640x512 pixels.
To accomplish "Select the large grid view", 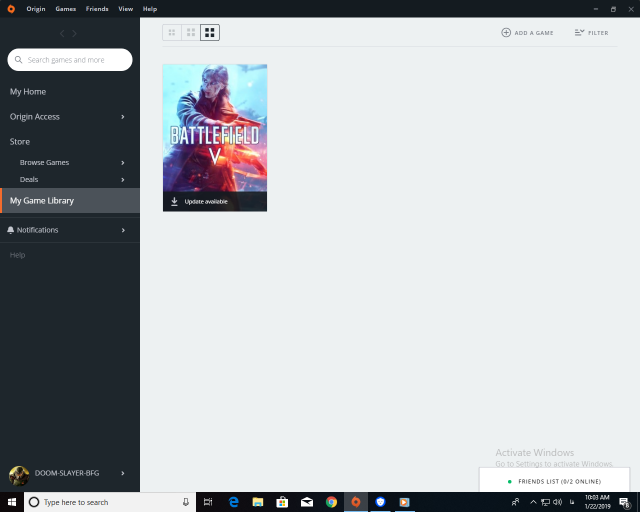I will point(210,32).
